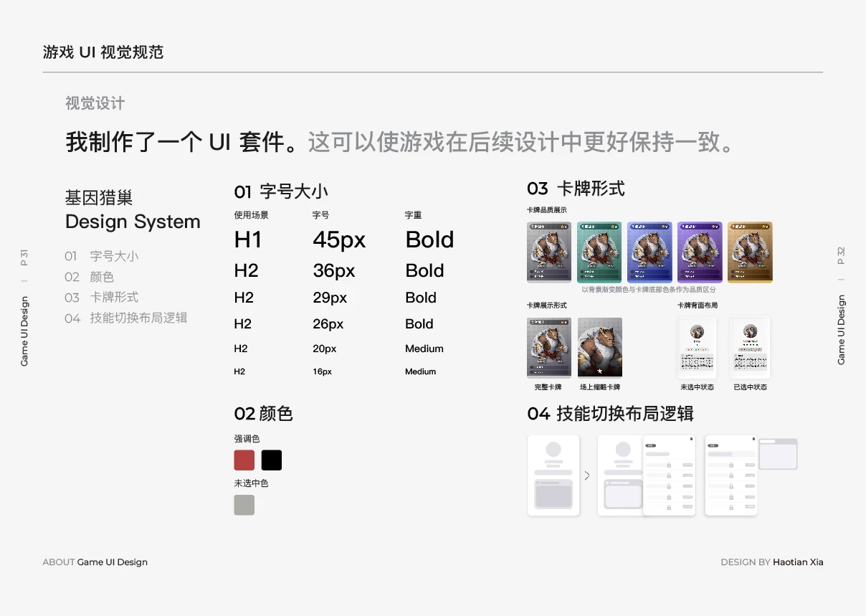Click the white star on 场上缩略卡牌
Image resolution: width=866 pixels, height=616 pixels.
click(600, 371)
